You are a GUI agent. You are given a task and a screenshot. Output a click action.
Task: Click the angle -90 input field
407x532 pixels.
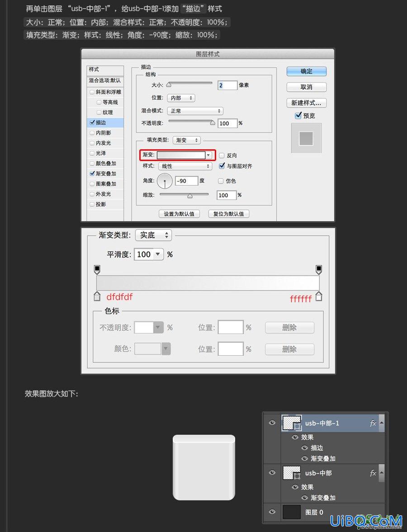(x=186, y=181)
